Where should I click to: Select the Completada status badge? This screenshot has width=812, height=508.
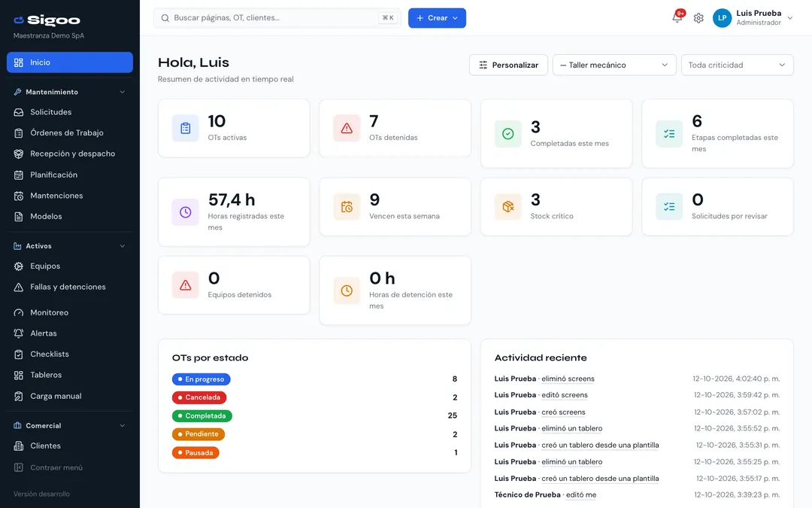click(202, 415)
